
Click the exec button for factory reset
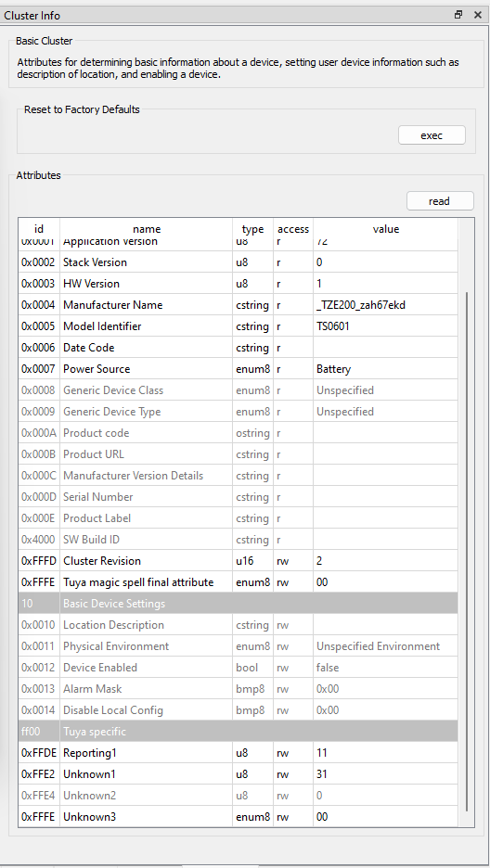[x=432, y=135]
